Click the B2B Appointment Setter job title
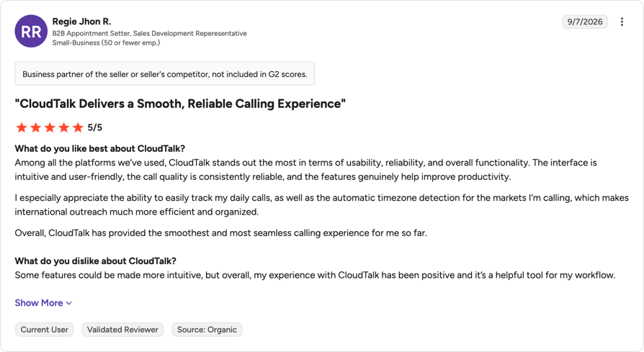The height and width of the screenshot is (352, 644). point(150,33)
